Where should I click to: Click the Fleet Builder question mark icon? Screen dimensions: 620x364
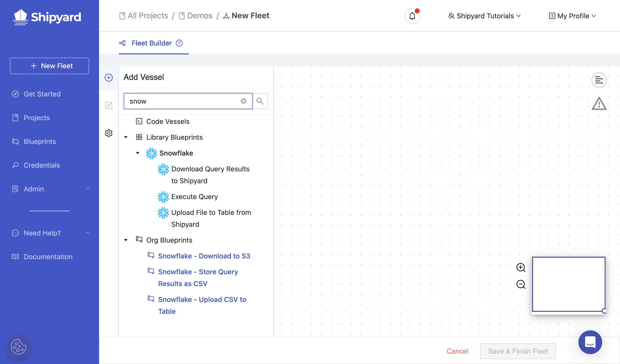[179, 43]
